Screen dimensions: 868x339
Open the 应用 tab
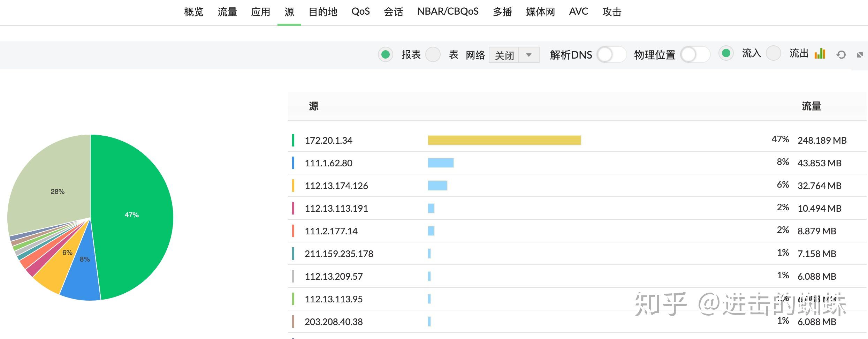(x=260, y=12)
